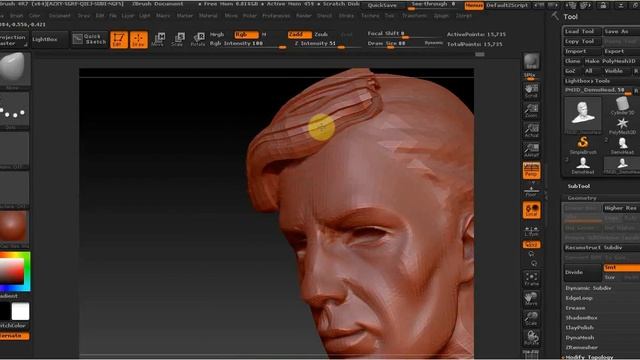Expand the EdgeLoop section

click(579, 298)
